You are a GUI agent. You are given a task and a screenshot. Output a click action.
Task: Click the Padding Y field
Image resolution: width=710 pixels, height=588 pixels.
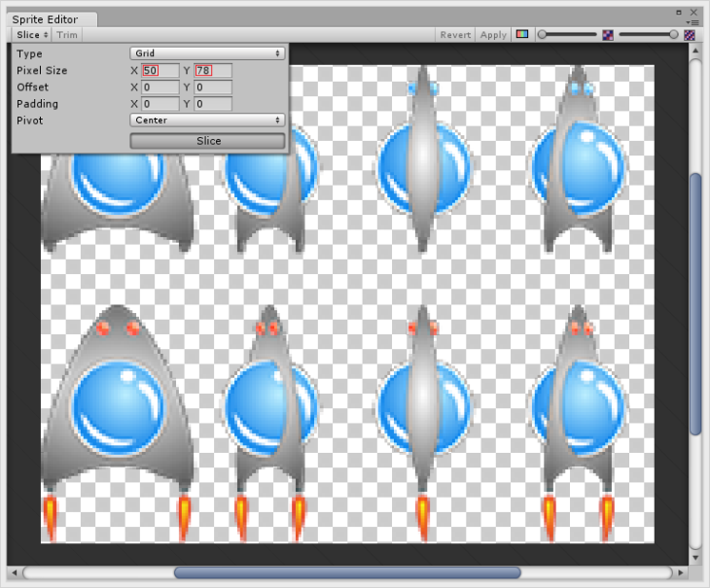pyautogui.click(x=213, y=104)
